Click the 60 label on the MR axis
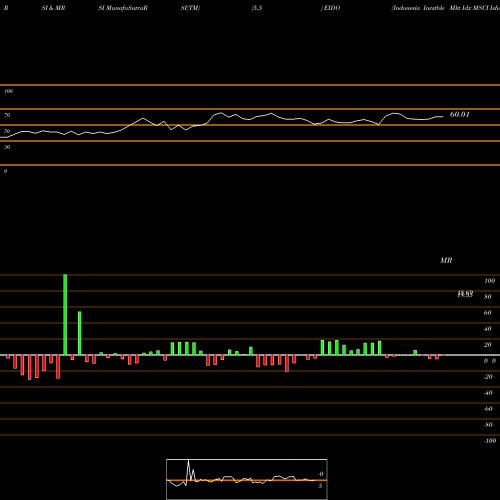This screenshot has height=500, width=500. pos(488,313)
